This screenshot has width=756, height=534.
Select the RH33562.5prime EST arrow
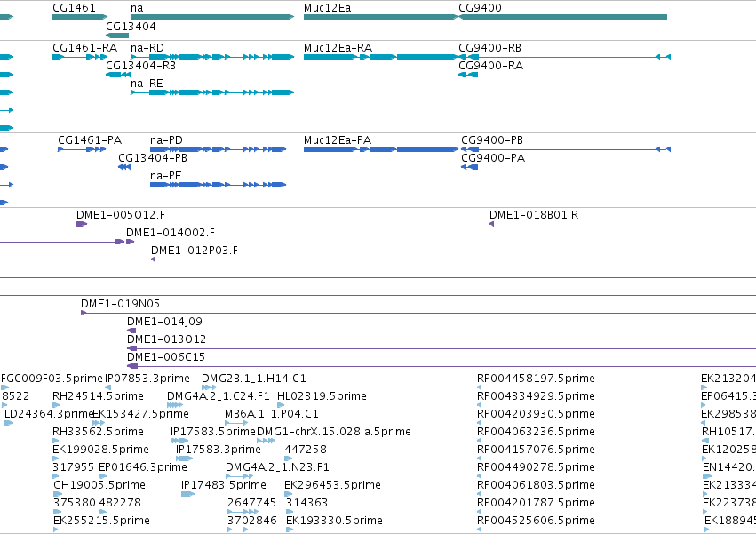pos(55,441)
